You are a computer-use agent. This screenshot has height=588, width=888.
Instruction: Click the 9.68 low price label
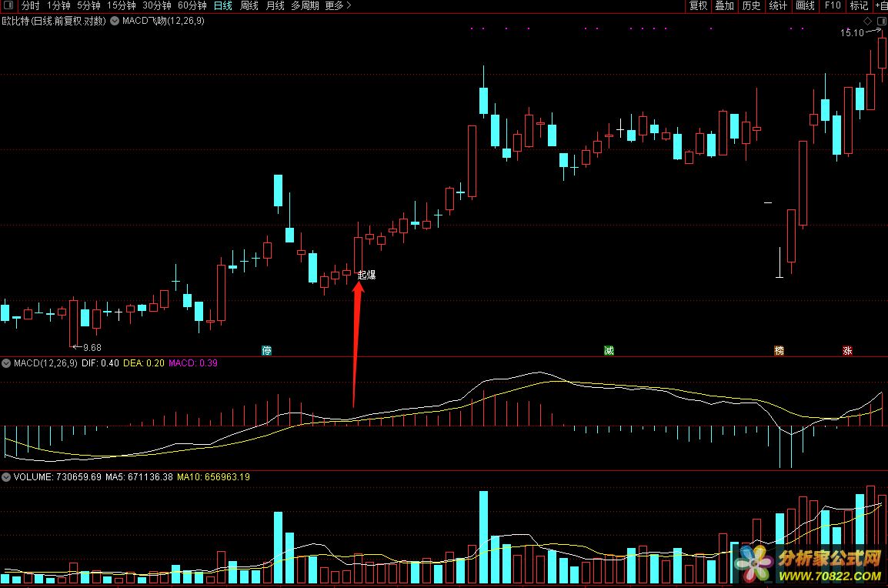[92, 348]
